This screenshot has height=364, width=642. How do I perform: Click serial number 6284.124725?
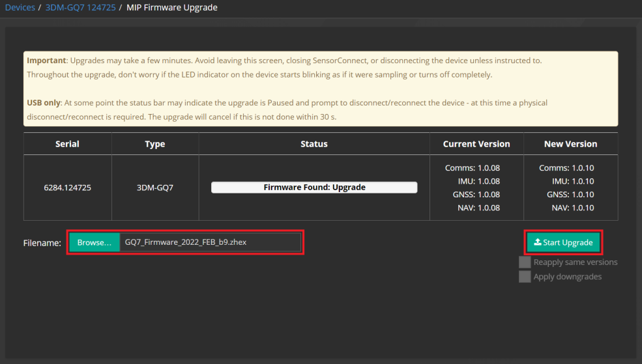(68, 188)
